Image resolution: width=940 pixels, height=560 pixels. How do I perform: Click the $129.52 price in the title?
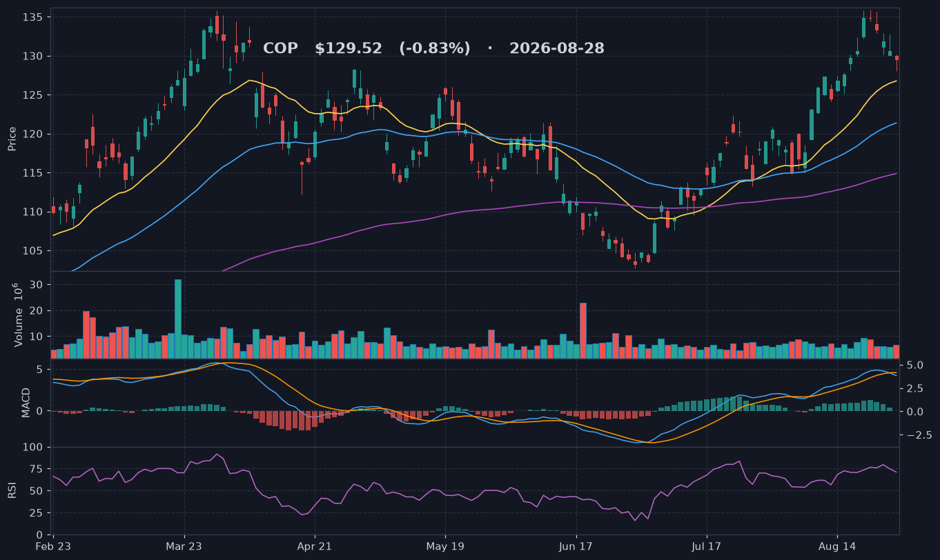coord(349,48)
